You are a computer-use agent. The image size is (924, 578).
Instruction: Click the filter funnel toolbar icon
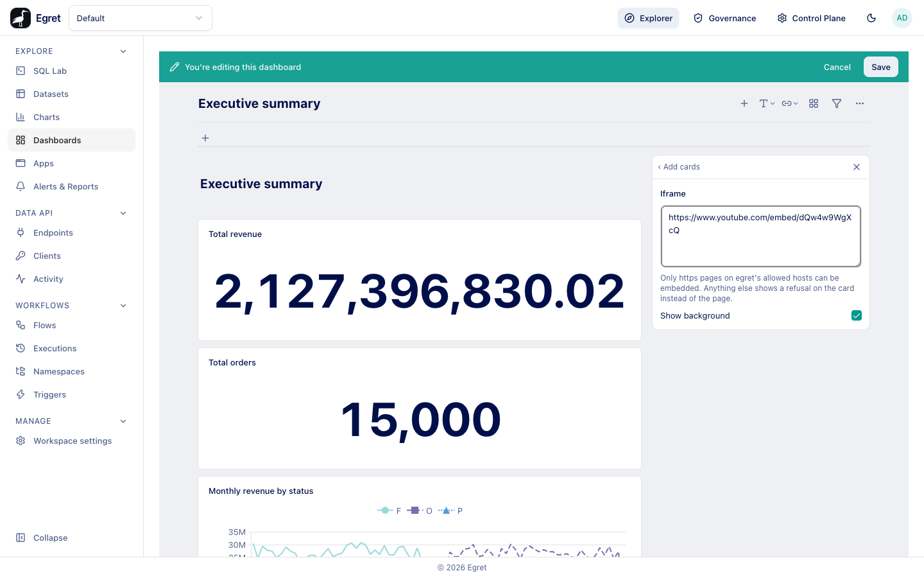point(837,103)
